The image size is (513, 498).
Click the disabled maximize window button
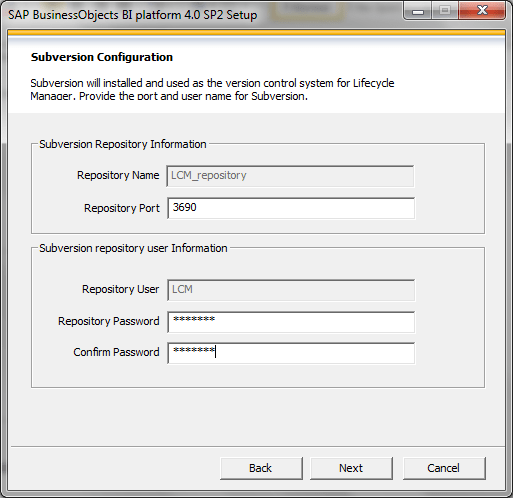445,11
